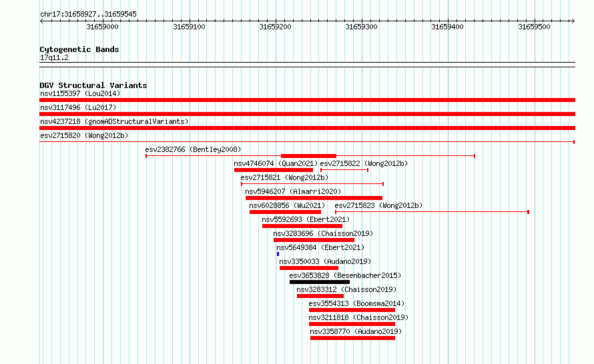Viewport: 594px width, 364px height.
Task: Select the nsv3117496 (Lu2017) red bar
Action: click(307, 114)
